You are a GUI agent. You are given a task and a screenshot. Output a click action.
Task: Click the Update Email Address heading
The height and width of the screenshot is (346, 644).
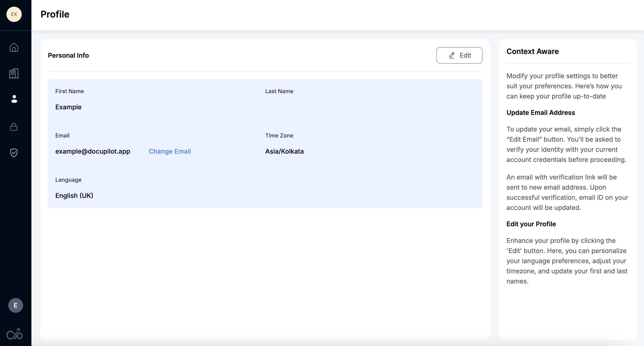coord(540,113)
